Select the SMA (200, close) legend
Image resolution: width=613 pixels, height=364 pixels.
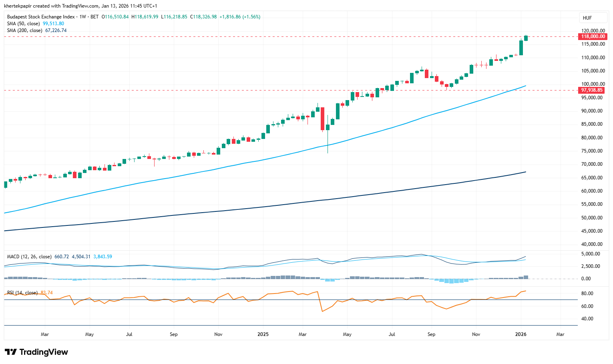coord(25,30)
